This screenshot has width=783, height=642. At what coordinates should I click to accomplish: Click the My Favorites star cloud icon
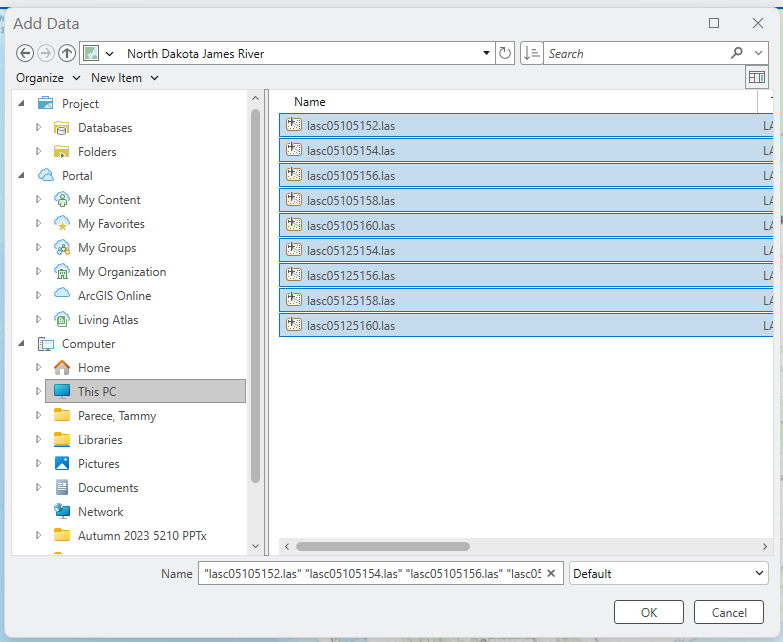[61, 223]
